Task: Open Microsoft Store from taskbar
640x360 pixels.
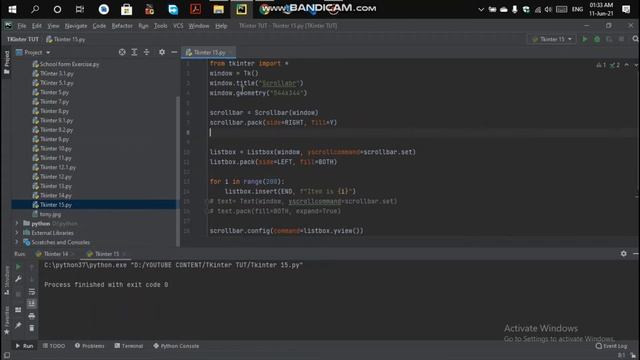Action: tap(127, 9)
